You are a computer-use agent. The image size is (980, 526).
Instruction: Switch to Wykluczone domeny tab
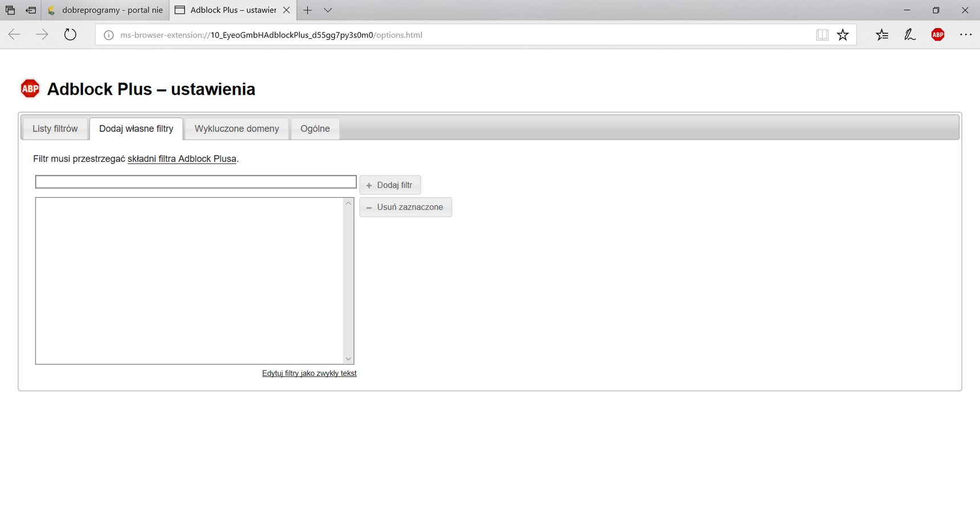point(236,129)
